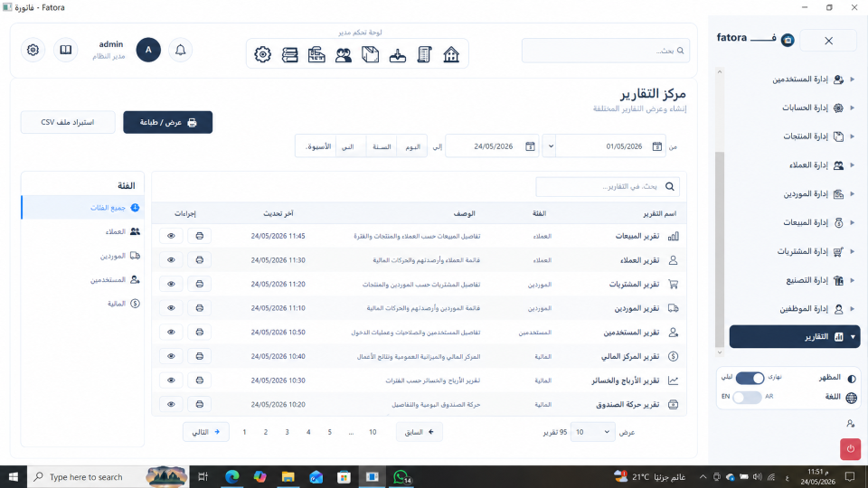Open the date range dropdown arrow
Viewport: 868px width, 488px height.
click(551, 146)
